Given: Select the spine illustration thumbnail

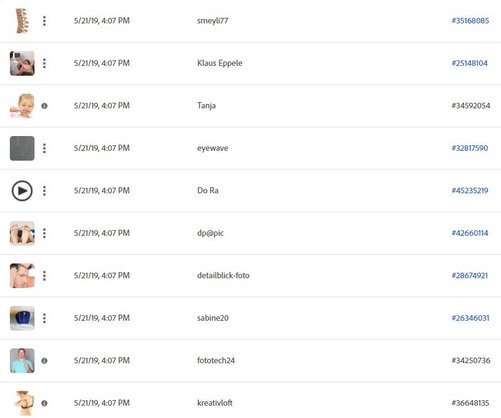Looking at the screenshot, I should 22,21.
